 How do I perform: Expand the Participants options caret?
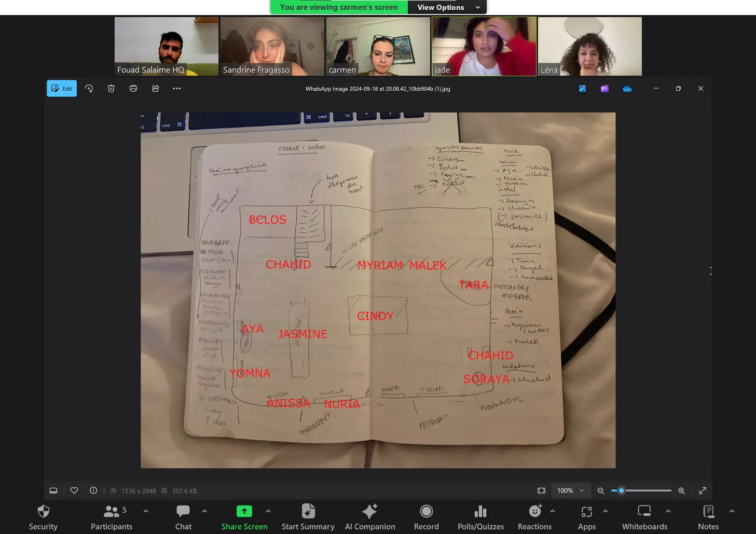click(x=146, y=511)
